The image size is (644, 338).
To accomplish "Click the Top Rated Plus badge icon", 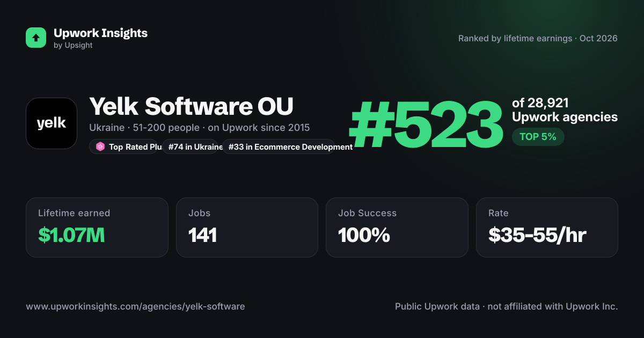I will (100, 146).
